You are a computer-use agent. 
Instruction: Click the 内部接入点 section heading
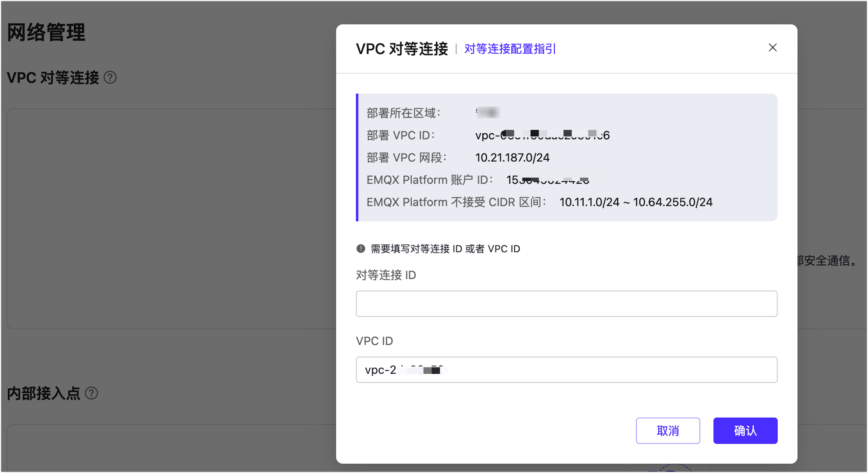(44, 393)
